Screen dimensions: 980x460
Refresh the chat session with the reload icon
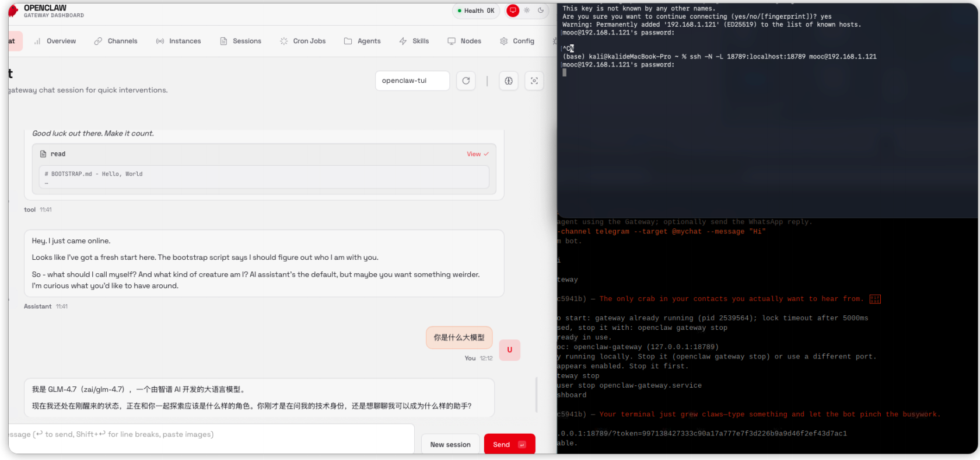click(466, 81)
